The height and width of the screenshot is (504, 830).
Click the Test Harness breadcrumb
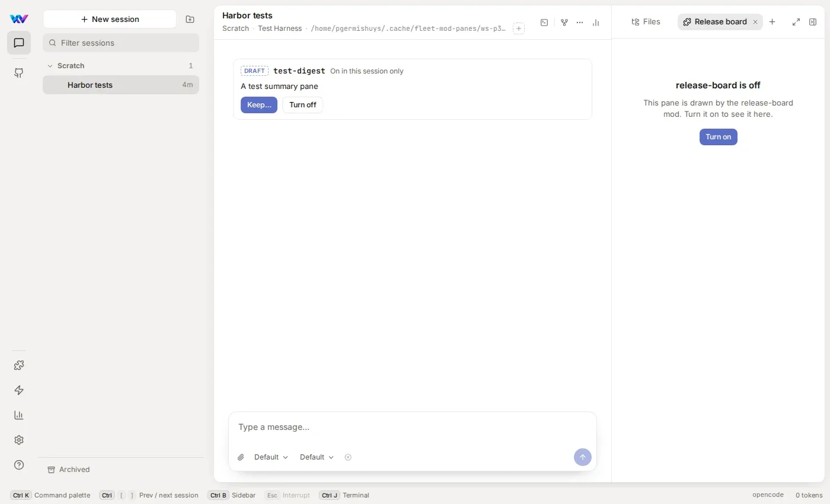[280, 28]
